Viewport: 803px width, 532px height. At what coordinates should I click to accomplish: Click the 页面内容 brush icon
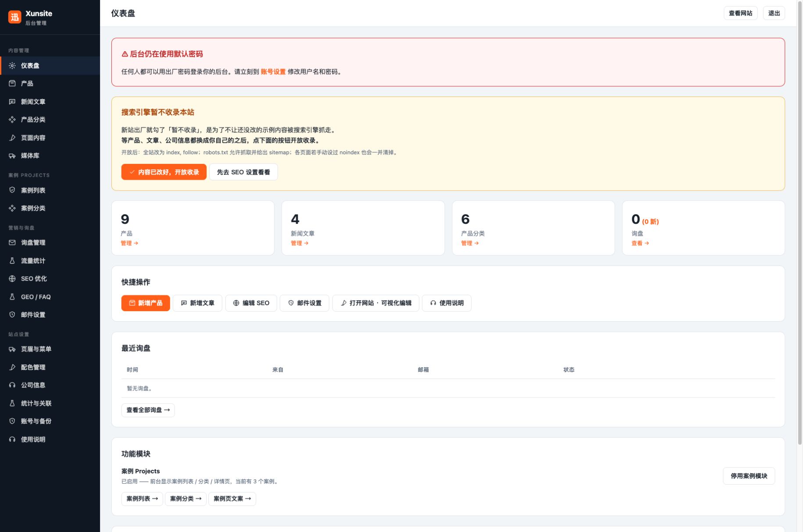(12, 138)
